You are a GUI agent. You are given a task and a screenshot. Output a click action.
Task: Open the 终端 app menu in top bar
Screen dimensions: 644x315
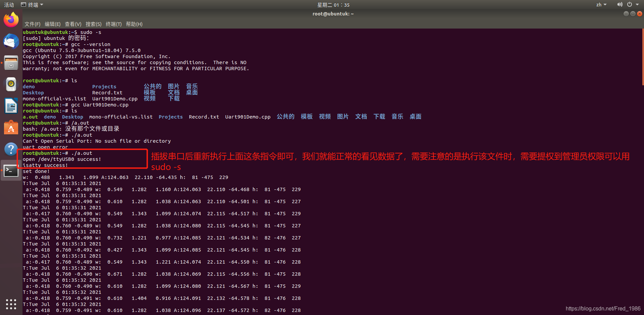(x=32, y=5)
